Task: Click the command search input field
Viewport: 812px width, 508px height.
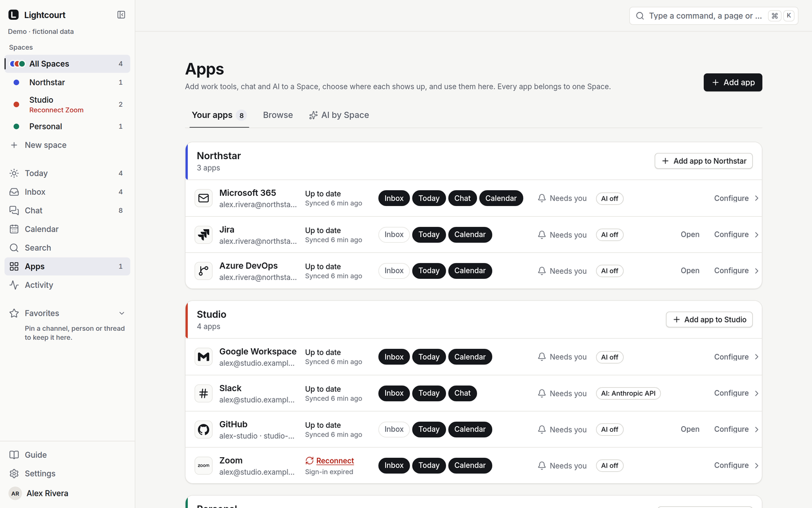Action: pyautogui.click(x=713, y=16)
